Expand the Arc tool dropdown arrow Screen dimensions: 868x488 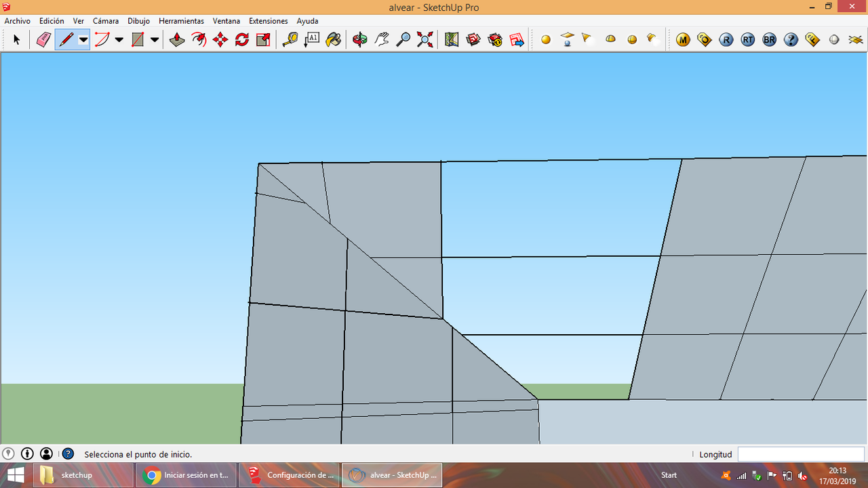tap(119, 40)
